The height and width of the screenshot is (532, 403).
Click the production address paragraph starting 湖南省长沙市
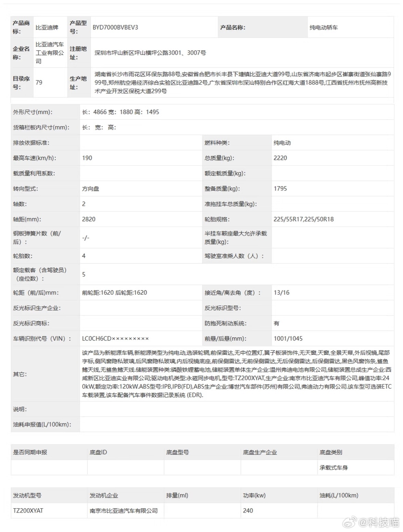243,82
